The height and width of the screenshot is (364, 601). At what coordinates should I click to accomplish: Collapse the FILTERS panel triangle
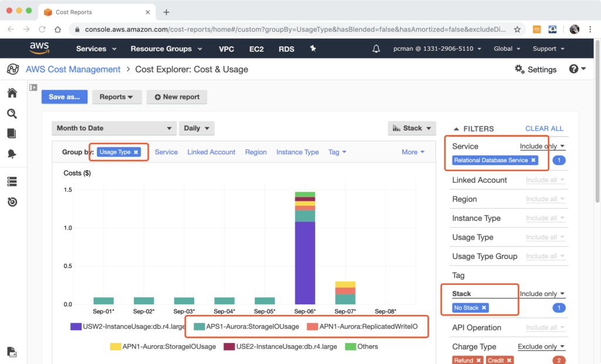tap(456, 129)
